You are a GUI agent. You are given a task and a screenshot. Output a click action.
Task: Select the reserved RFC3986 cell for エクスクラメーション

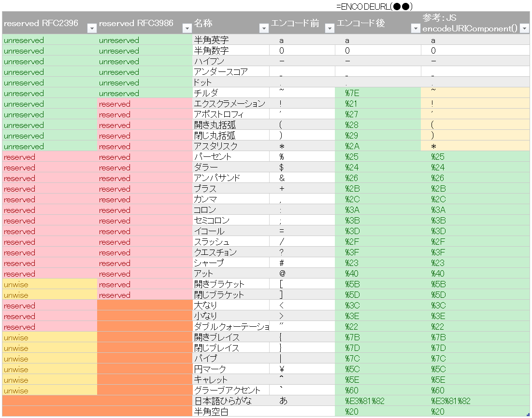[x=140, y=103]
